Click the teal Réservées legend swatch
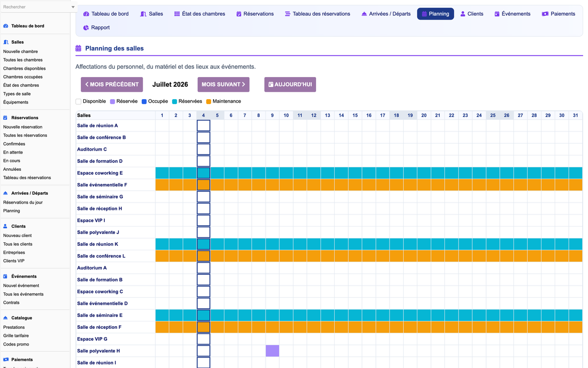Image resolution: width=588 pixels, height=368 pixels. [x=174, y=102]
